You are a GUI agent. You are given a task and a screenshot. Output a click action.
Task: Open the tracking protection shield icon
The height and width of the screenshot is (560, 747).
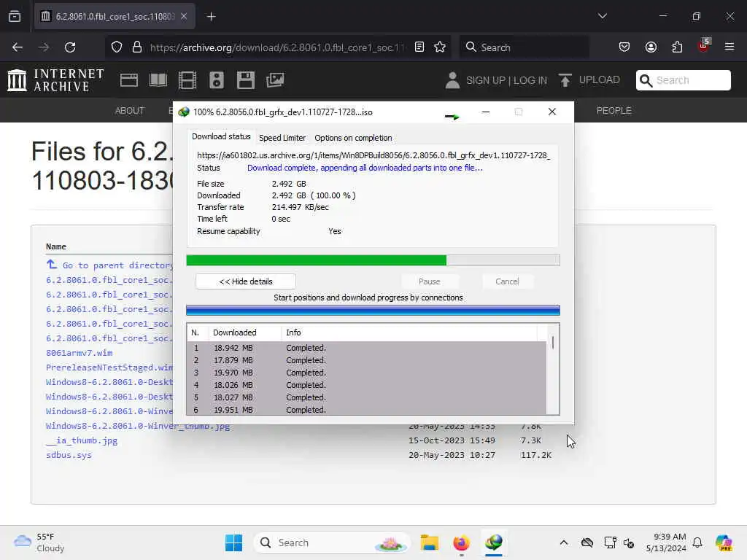pyautogui.click(x=117, y=47)
